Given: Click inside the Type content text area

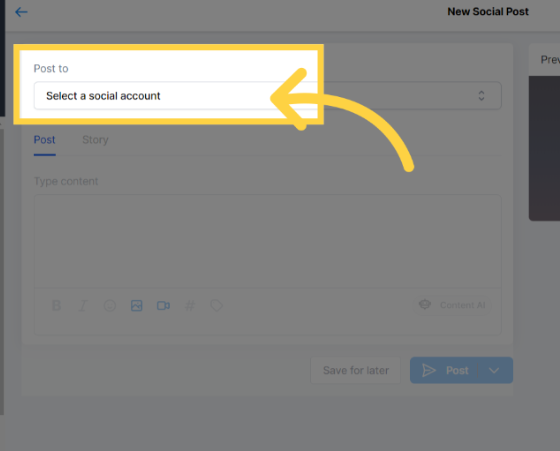Looking at the screenshot, I should 268,241.
